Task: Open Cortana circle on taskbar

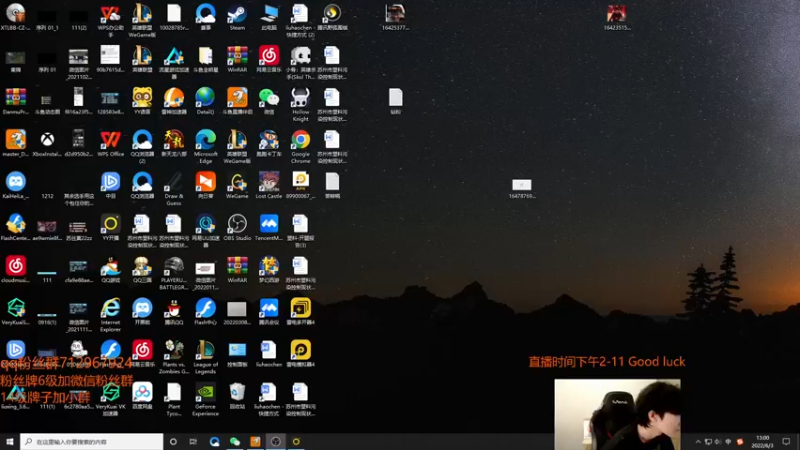Action: (x=173, y=441)
